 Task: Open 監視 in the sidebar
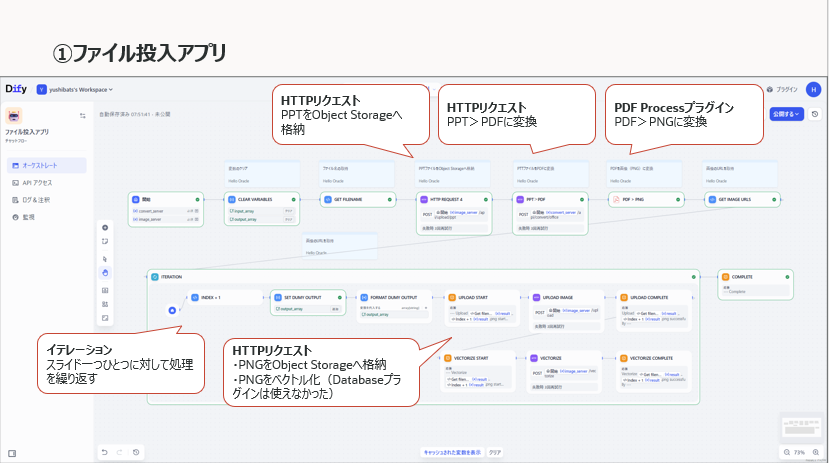click(47, 217)
